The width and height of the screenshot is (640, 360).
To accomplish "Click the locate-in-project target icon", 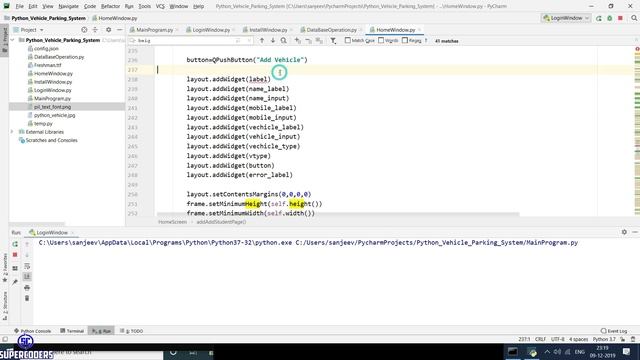I will 84,30.
